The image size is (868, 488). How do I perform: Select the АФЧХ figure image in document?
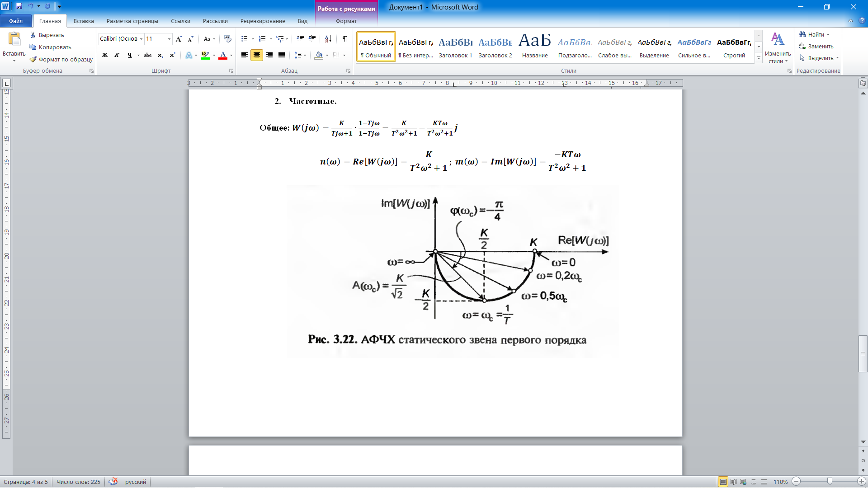point(453,271)
